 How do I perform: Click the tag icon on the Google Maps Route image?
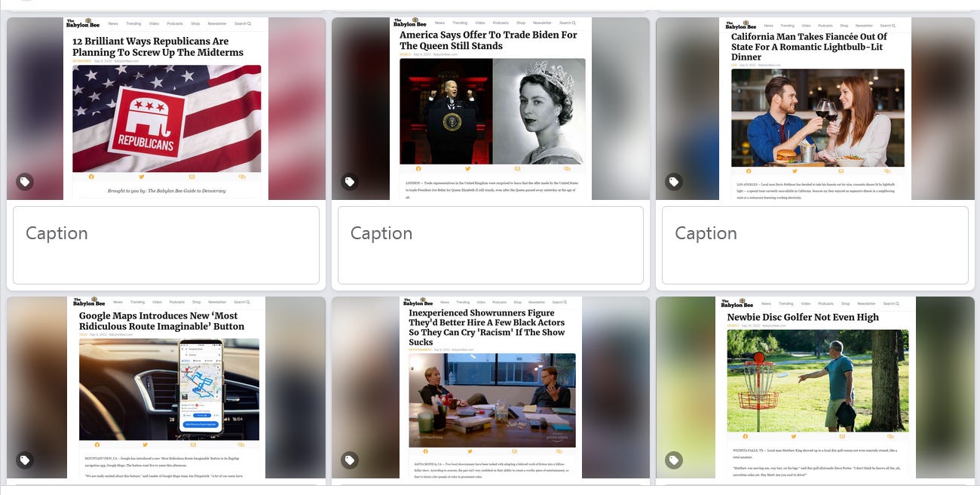click(25, 460)
